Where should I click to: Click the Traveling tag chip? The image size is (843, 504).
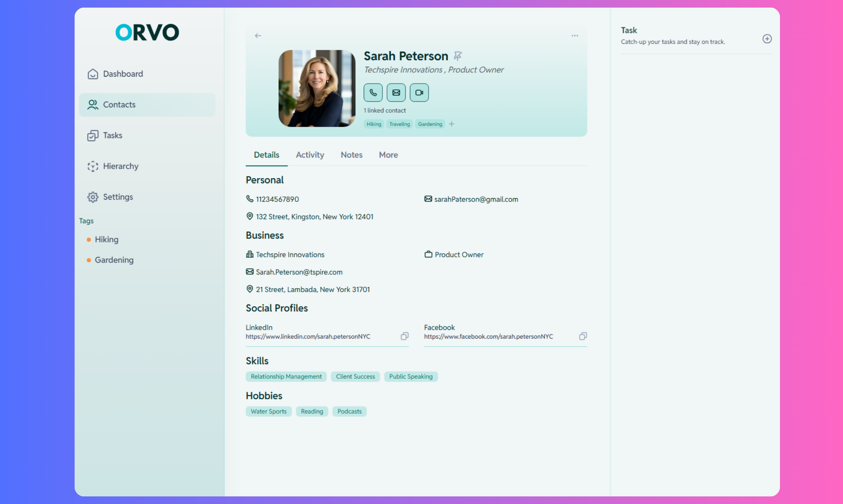(399, 124)
